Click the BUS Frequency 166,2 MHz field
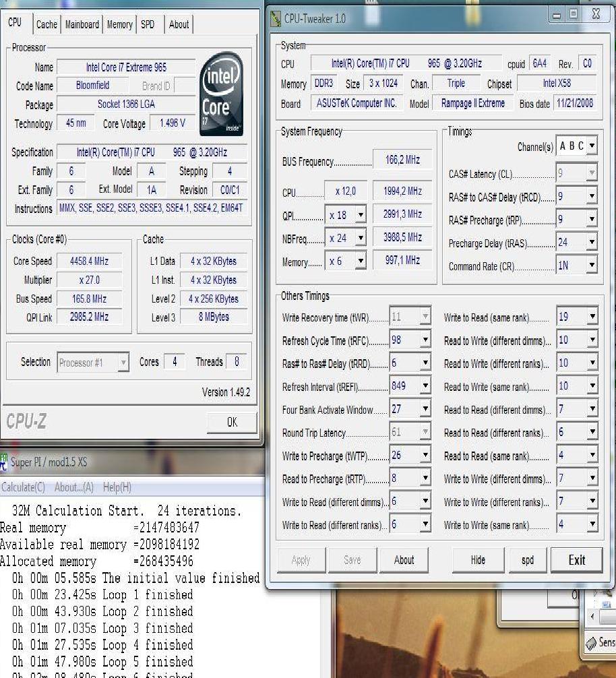The width and height of the screenshot is (616, 678). 402,160
